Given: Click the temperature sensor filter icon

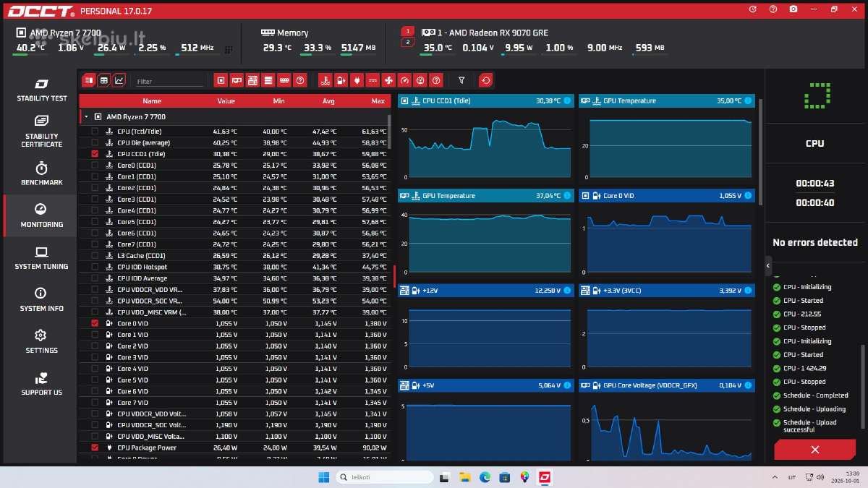Looking at the screenshot, I should tap(325, 80).
